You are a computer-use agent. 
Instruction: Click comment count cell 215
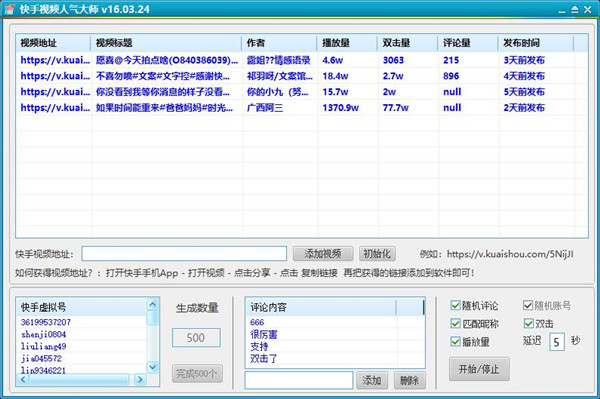(x=451, y=60)
